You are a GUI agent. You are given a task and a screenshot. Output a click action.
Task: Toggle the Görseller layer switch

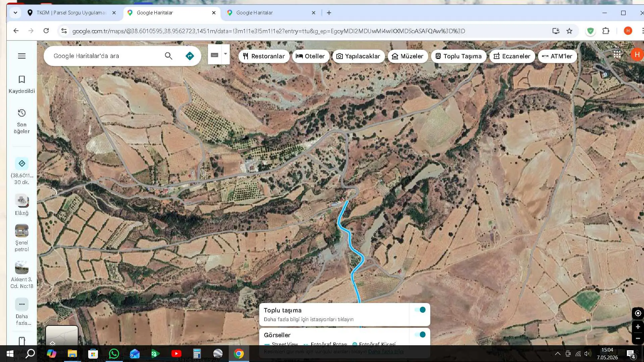(x=420, y=335)
